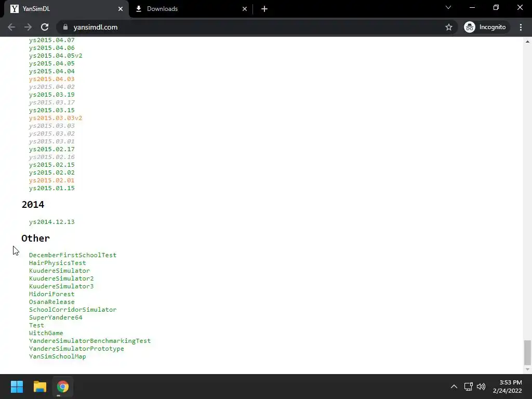
Task: Select the ys2015.04.04 link
Action: click(x=51, y=71)
